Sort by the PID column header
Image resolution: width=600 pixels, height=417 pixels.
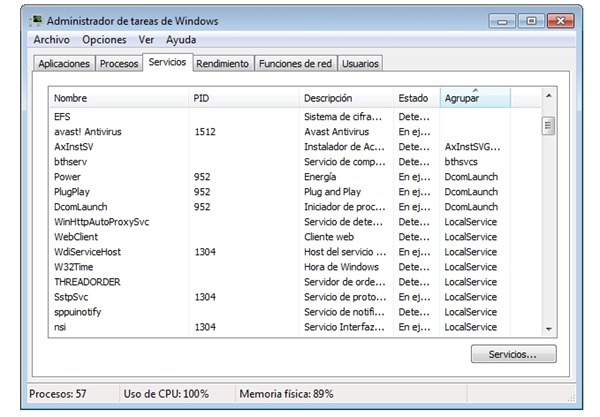[x=244, y=98]
